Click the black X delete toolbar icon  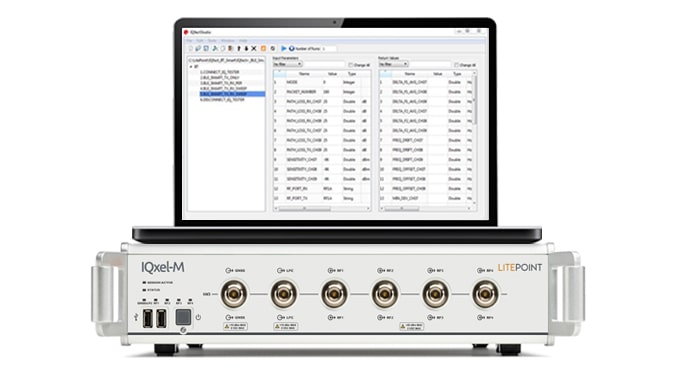point(254,48)
